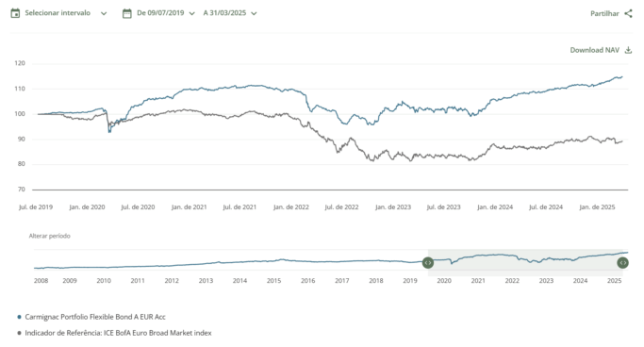Image resolution: width=644 pixels, height=347 pixels.
Task: Click the 2015 year in the navigator
Action: click(x=274, y=281)
